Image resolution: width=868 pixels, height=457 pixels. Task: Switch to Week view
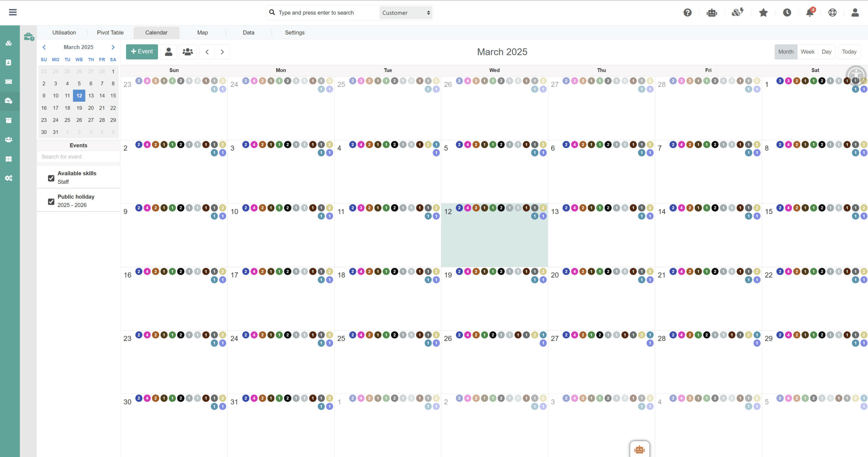pos(807,52)
